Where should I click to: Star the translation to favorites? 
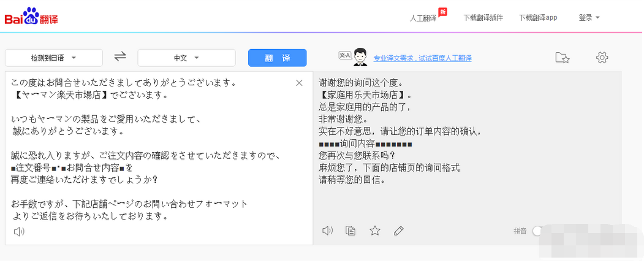pyautogui.click(x=374, y=231)
